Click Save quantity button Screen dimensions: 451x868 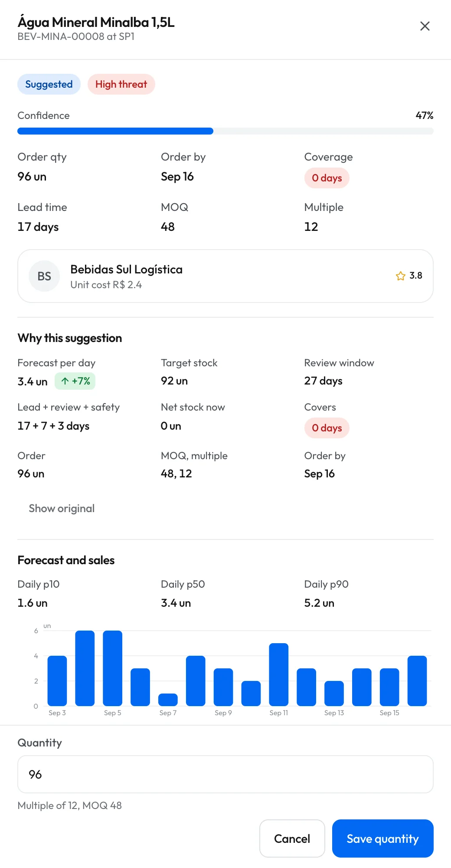(x=383, y=838)
